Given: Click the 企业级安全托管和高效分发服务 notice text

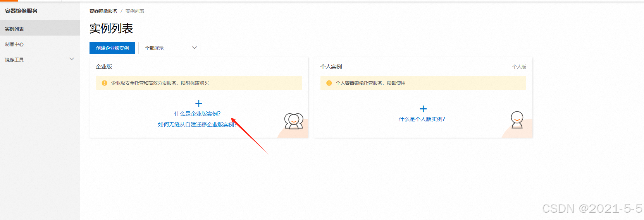Looking at the screenshot, I should point(160,83).
